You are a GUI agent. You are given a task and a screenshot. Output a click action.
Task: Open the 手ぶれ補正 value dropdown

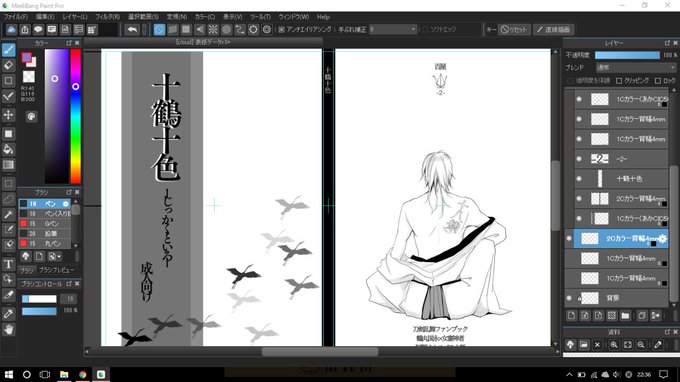393,29
